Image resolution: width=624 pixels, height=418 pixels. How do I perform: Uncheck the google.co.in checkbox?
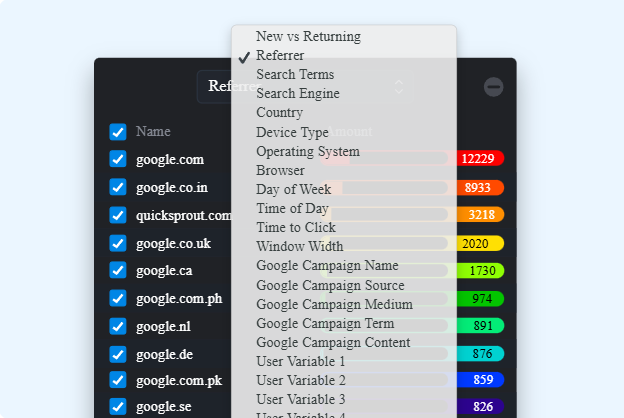(118, 187)
